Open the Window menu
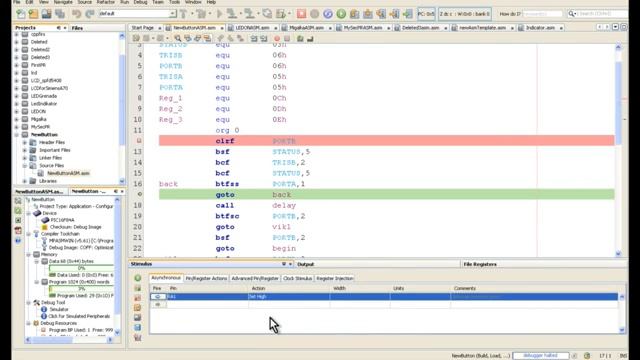Image resolution: width=640 pixels, height=360 pixels. [193, 2]
